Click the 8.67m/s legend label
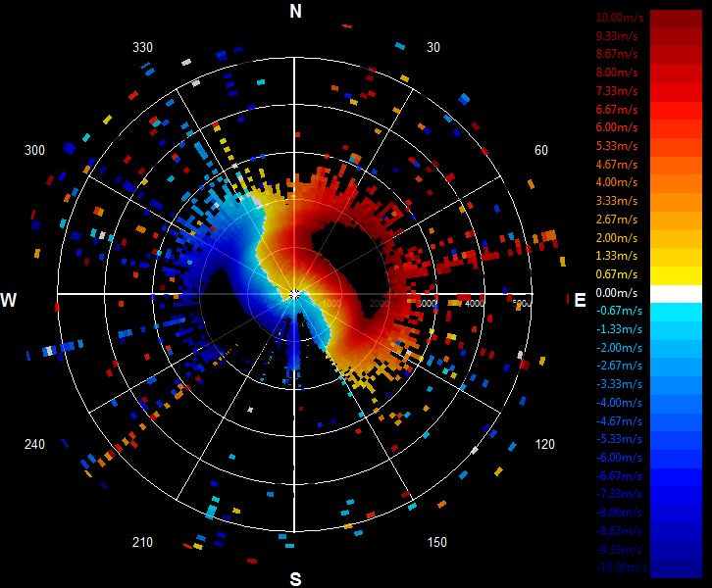 (x=617, y=54)
